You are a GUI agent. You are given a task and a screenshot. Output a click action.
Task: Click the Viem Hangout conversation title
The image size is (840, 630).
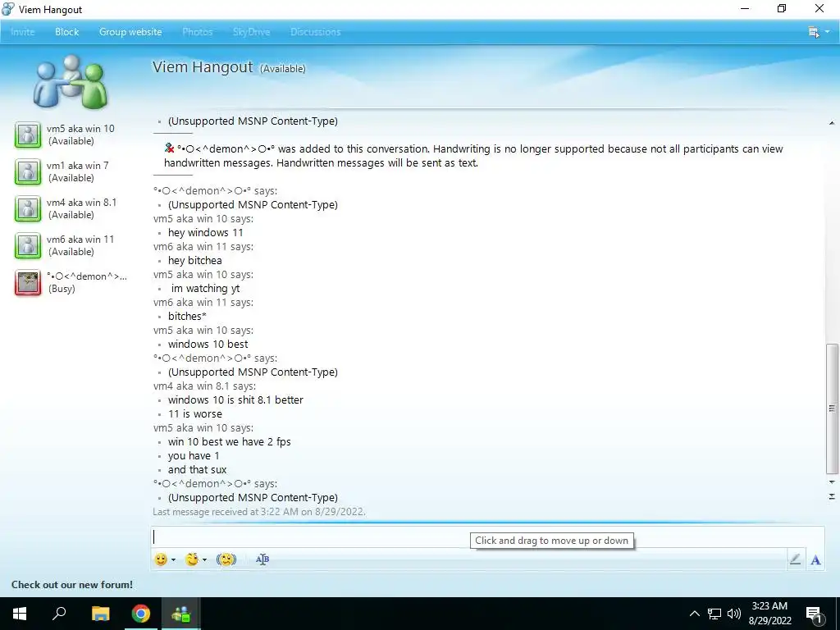tap(203, 67)
